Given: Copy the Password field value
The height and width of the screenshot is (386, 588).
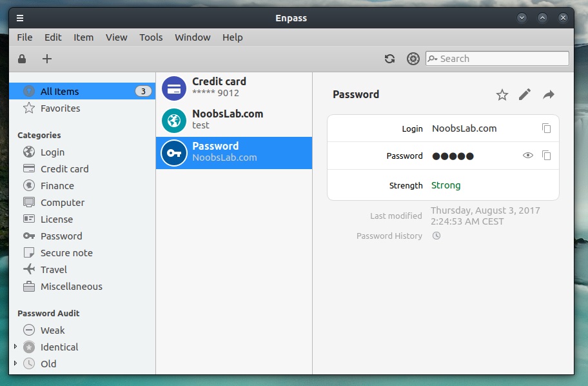Looking at the screenshot, I should 546,155.
